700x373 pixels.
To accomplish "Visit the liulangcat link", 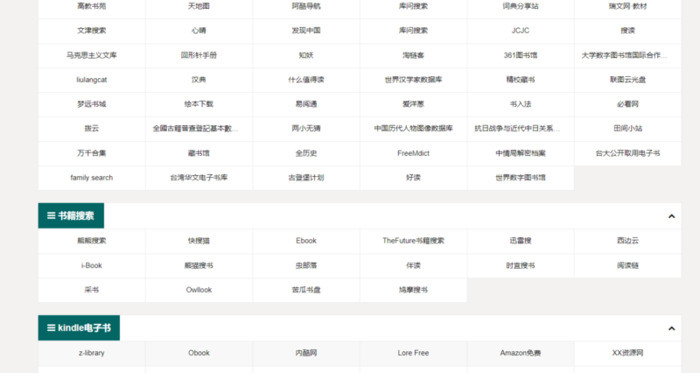I will point(92,80).
